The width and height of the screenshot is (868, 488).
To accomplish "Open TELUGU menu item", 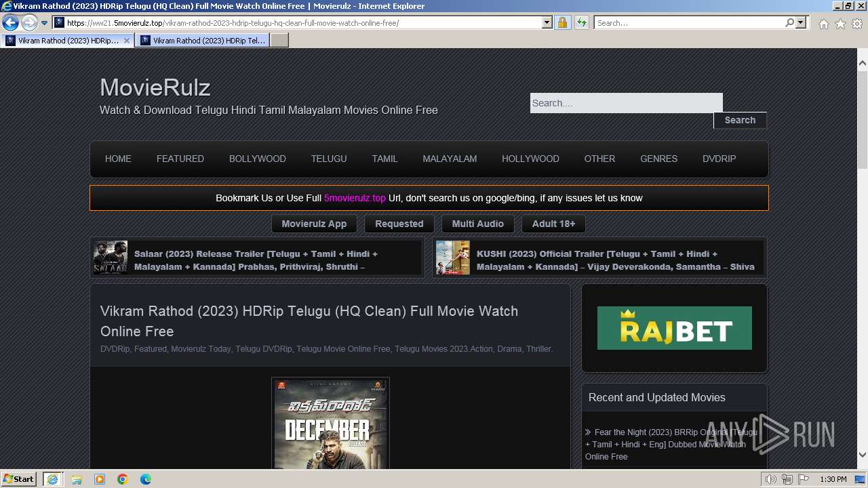I will click(x=329, y=159).
